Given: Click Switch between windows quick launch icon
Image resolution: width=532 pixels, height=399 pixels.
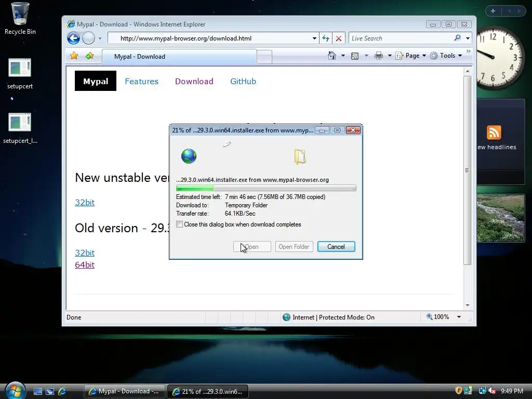Looking at the screenshot, I should (50, 392).
